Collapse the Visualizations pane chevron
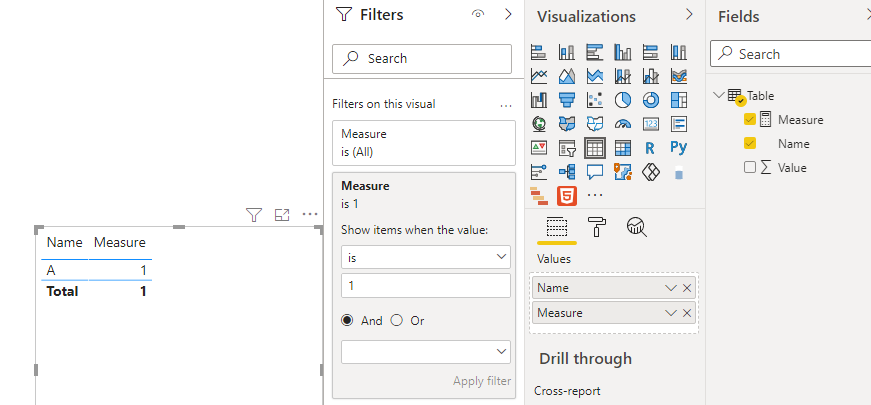Image resolution: width=871 pixels, height=405 pixels. click(689, 14)
